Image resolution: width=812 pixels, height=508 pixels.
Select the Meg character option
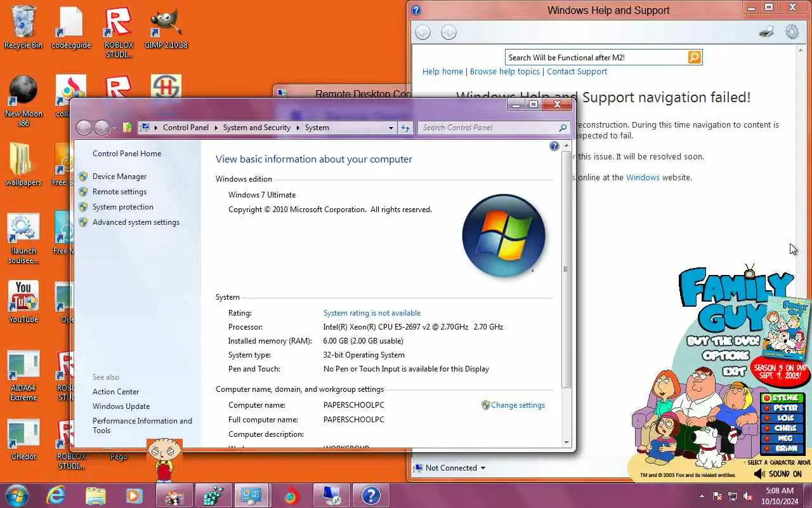(x=782, y=439)
